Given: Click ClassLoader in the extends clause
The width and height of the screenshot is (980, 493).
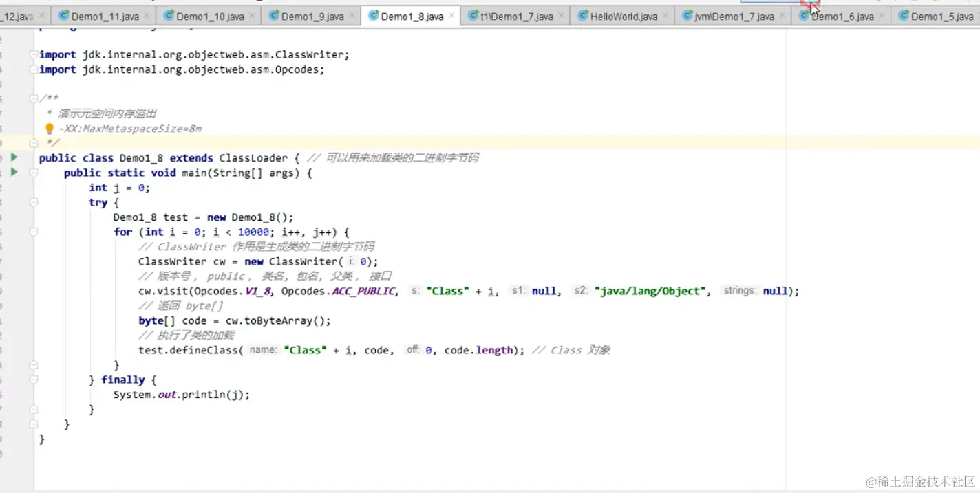Looking at the screenshot, I should click(x=253, y=157).
